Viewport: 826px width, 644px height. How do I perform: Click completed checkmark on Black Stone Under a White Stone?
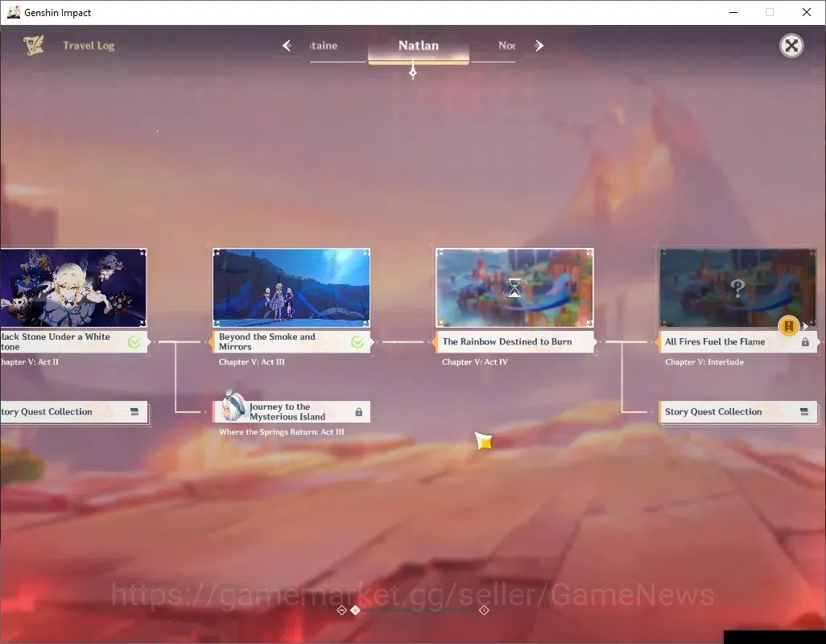point(134,342)
